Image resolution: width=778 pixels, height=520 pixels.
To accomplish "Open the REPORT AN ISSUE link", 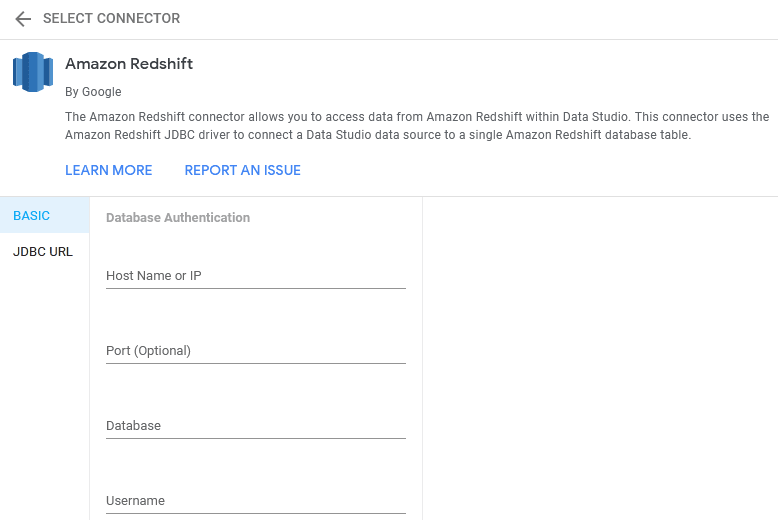I will 243,170.
